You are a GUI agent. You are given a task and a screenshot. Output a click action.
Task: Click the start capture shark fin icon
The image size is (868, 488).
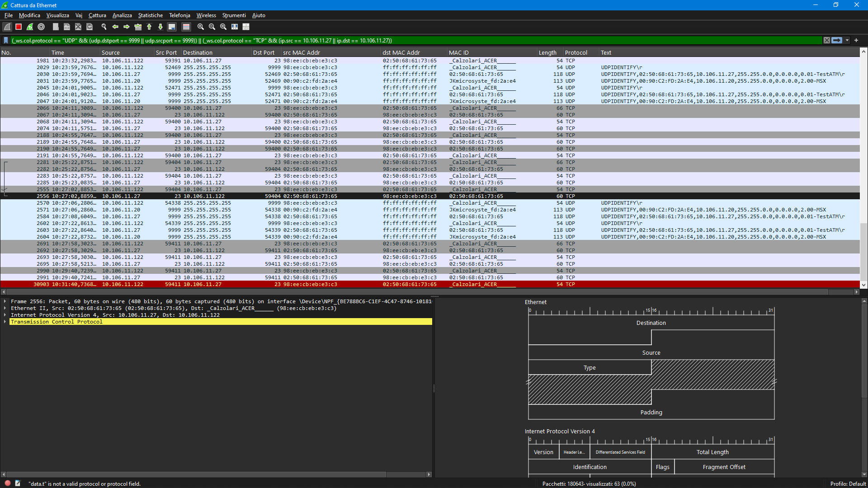(7, 27)
